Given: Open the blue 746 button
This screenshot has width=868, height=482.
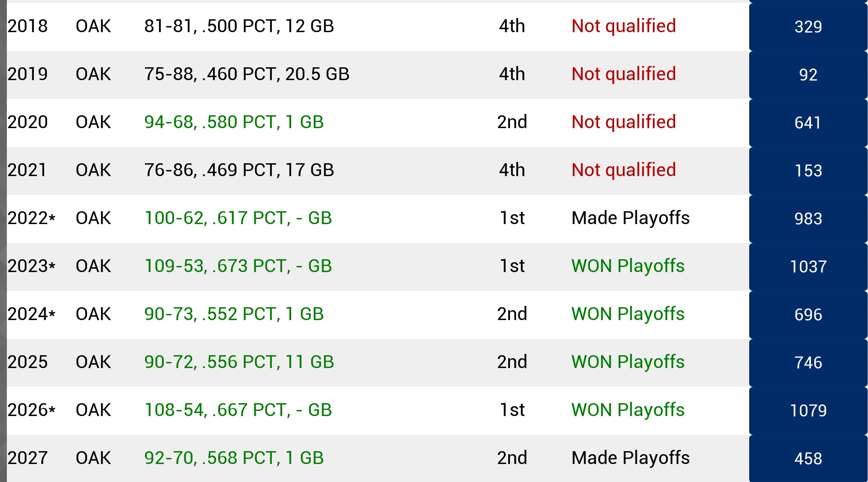Looking at the screenshot, I should click(808, 362).
